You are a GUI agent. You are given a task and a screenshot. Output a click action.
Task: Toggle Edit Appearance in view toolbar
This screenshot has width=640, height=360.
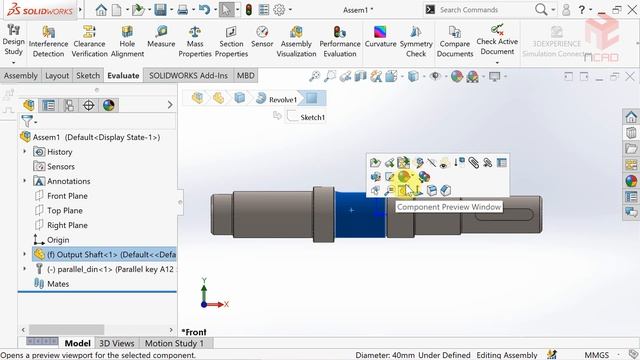click(x=457, y=76)
